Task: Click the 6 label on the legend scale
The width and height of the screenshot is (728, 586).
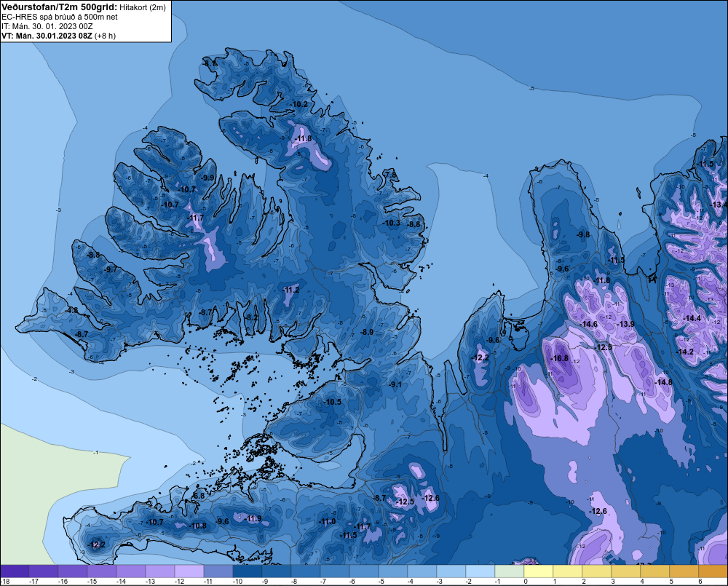Action: click(x=700, y=582)
